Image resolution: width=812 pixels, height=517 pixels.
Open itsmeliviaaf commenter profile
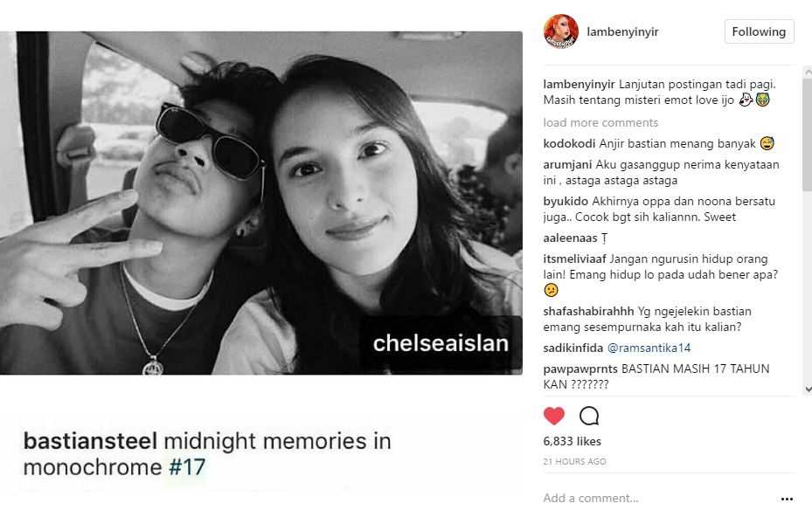point(574,258)
